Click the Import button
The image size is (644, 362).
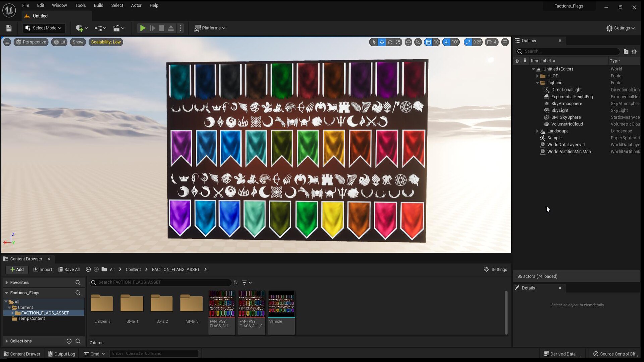(x=43, y=269)
